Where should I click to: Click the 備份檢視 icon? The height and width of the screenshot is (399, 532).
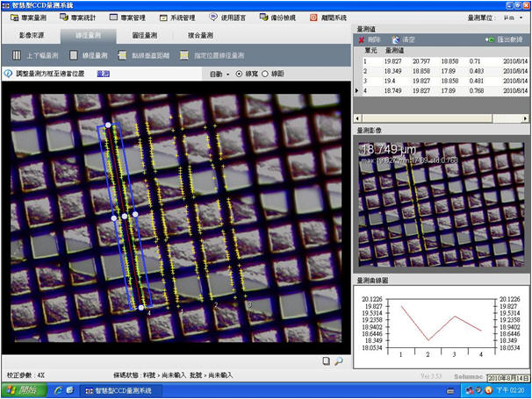point(263,18)
